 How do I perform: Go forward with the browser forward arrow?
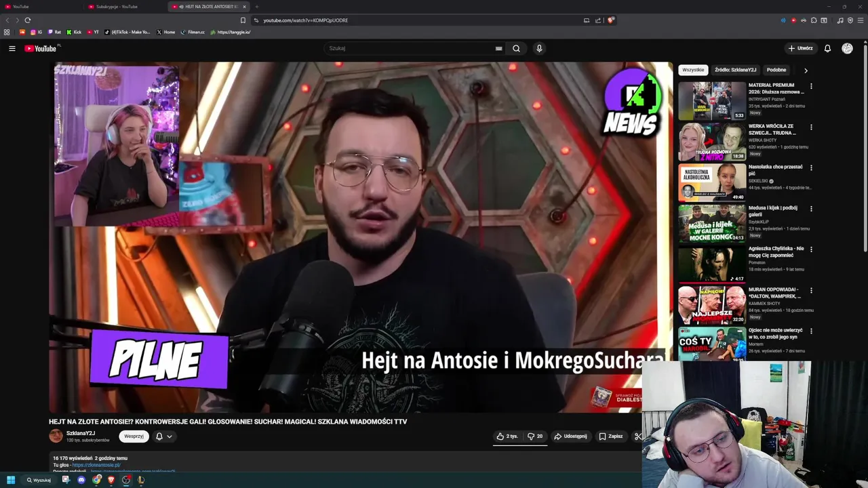click(x=17, y=20)
